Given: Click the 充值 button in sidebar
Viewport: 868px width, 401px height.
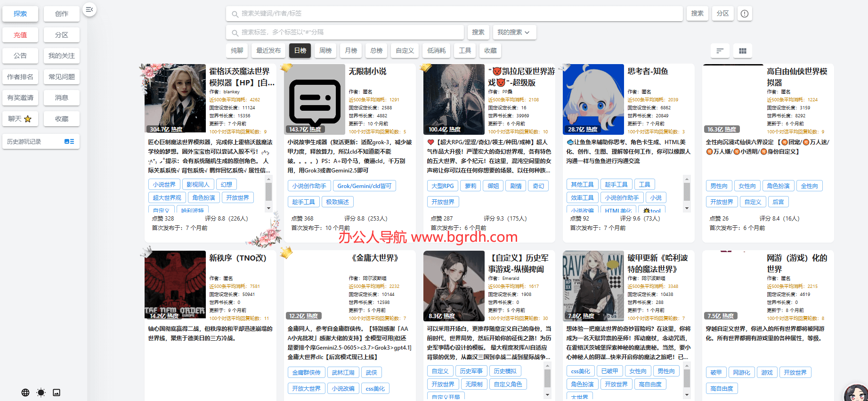Looking at the screenshot, I should pyautogui.click(x=20, y=35).
